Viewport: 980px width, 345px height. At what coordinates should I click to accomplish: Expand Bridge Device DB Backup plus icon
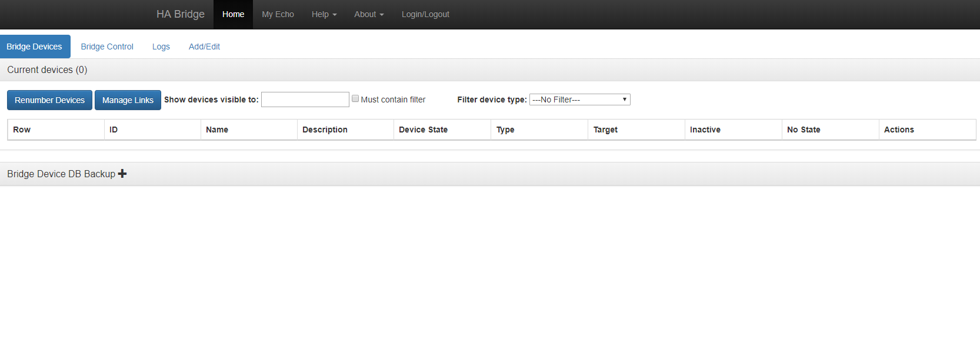[x=122, y=174]
